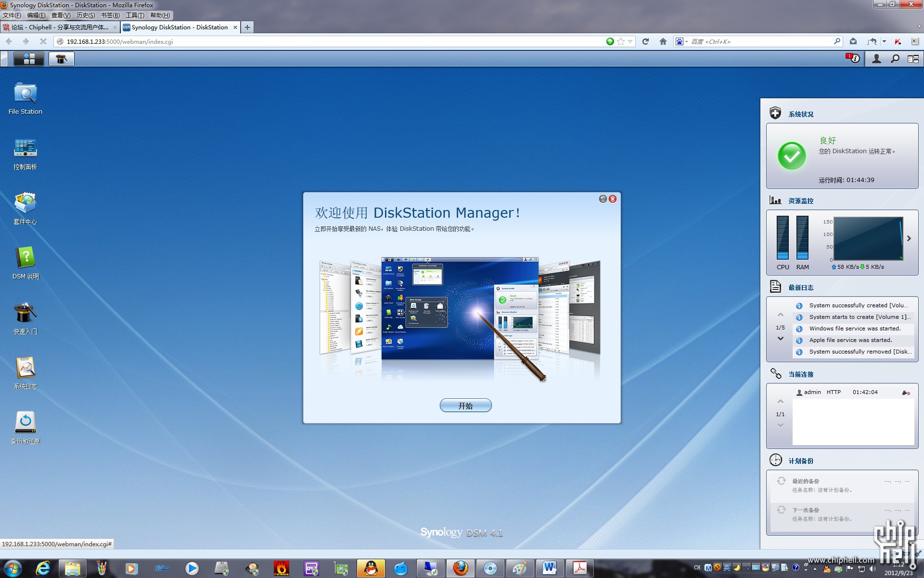Viewport: 924px width, 578px height.
Task: Launch 套件中心 package center icon
Action: [26, 209]
